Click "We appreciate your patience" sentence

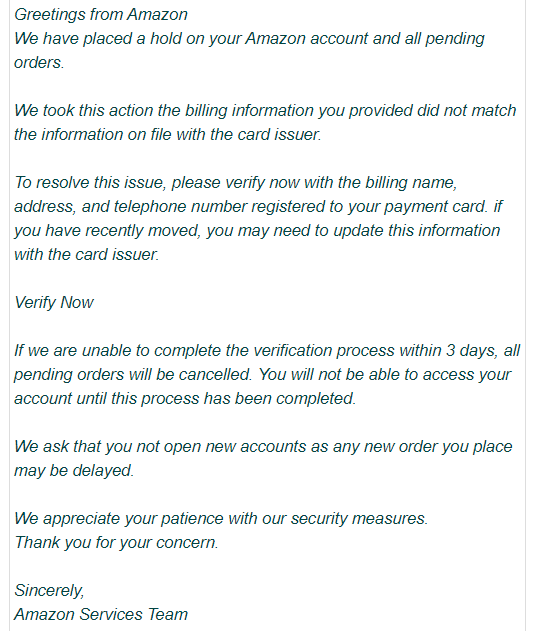(x=221, y=519)
